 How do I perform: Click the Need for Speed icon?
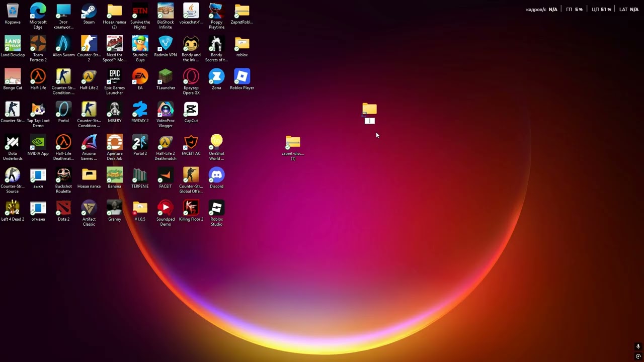[x=115, y=43]
